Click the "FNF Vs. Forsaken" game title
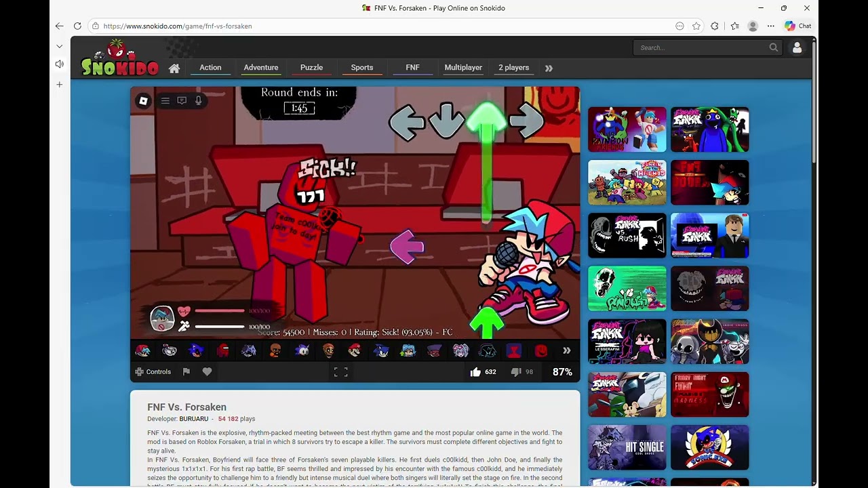 click(x=187, y=407)
